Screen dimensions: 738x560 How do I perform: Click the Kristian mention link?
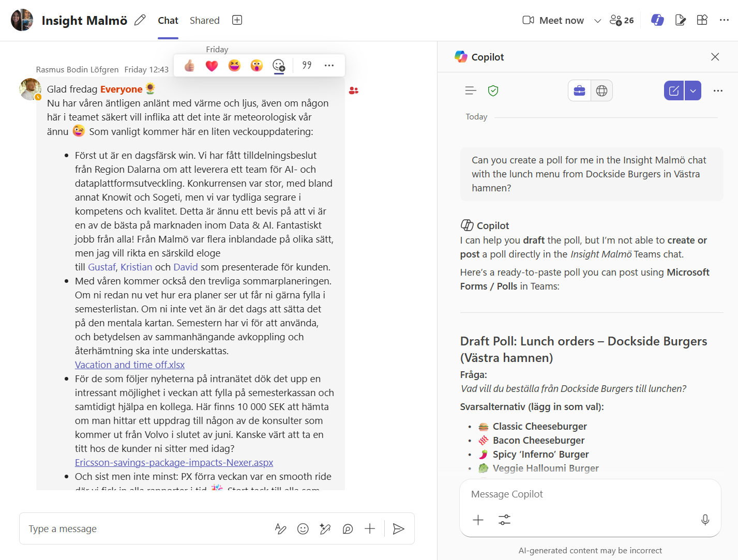click(137, 267)
